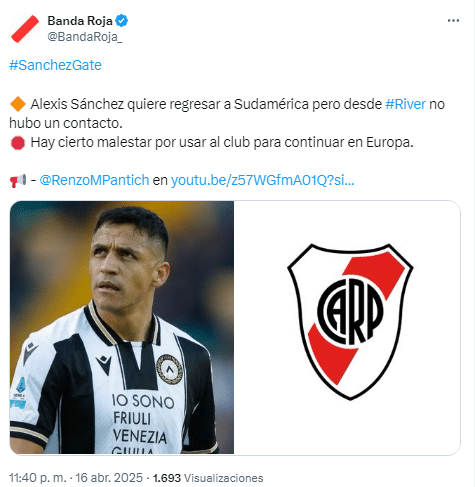This screenshot has width=475, height=487.
Task: Visit the @RenzoMPantich mention
Action: coord(94,180)
